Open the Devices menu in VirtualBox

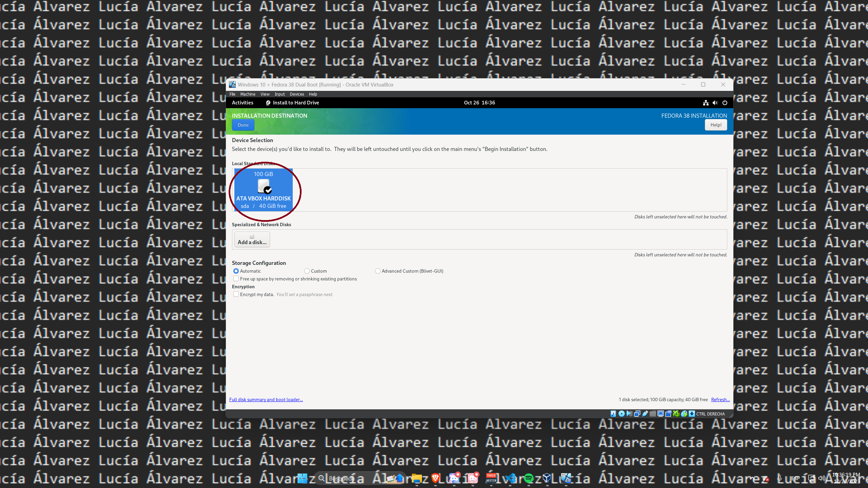coord(297,94)
